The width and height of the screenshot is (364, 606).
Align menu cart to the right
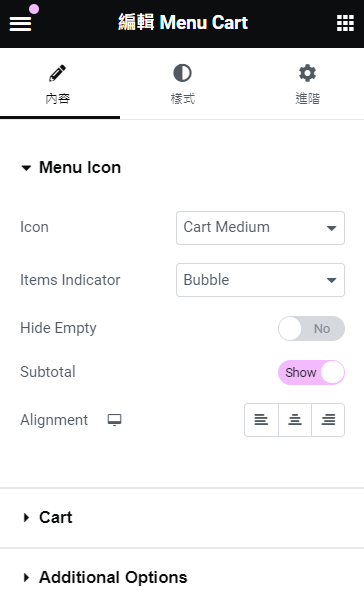pyautogui.click(x=328, y=420)
